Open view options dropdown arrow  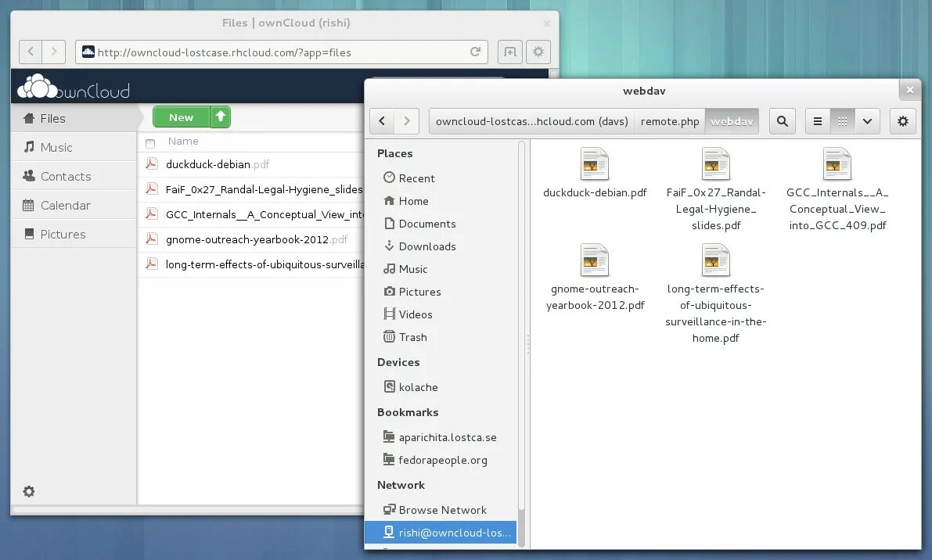pyautogui.click(x=867, y=121)
